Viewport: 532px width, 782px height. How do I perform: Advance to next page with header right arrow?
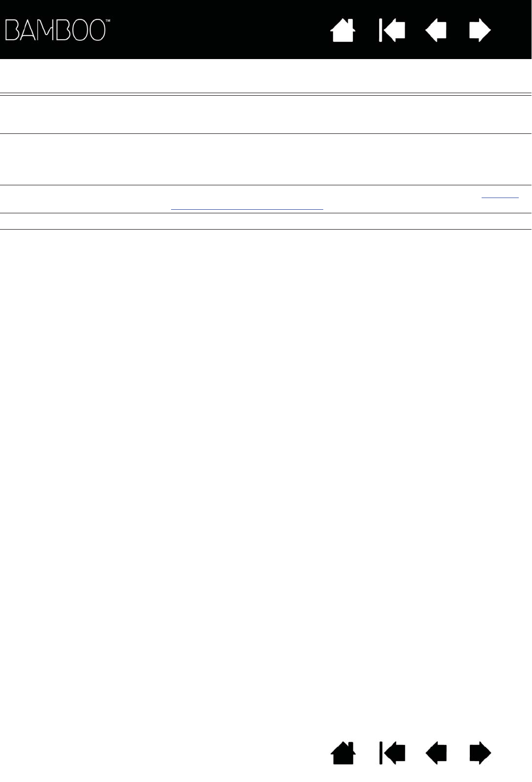(480, 30)
